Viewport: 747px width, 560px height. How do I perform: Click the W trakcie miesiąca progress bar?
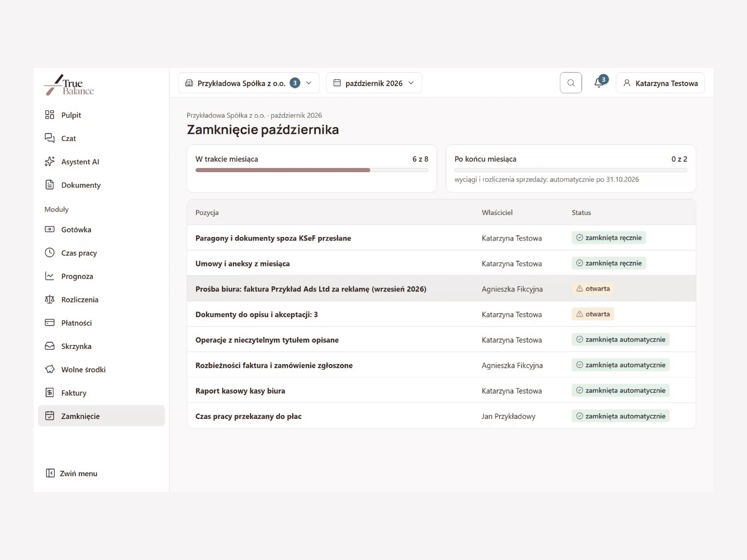[312, 170]
